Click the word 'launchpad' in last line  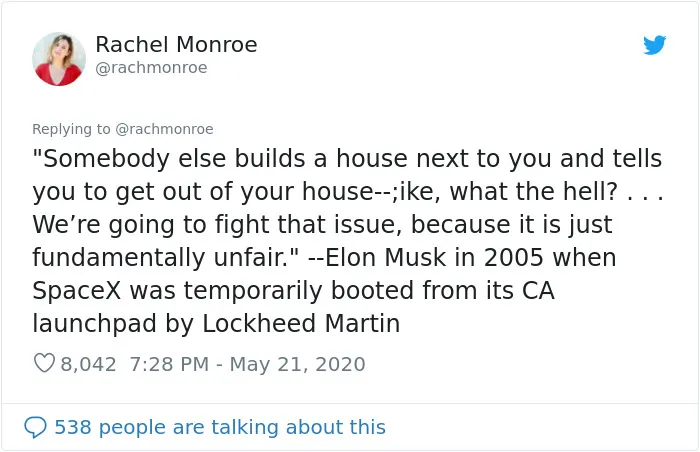coord(95,324)
